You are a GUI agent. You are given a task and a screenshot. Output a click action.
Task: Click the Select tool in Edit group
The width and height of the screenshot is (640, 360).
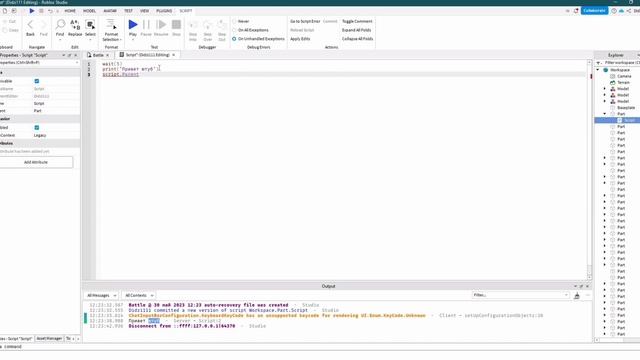[90, 24]
